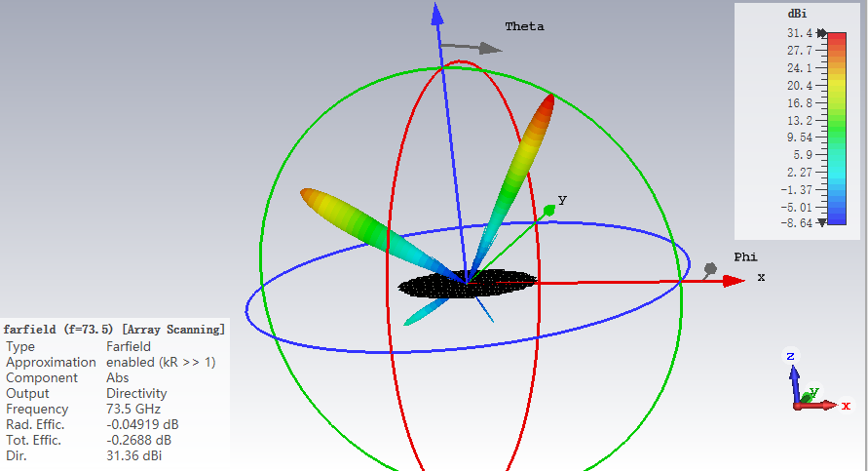Viewport: 868px width, 471px height.
Task: Click the 'x' label at the red axis
Action: click(x=761, y=277)
